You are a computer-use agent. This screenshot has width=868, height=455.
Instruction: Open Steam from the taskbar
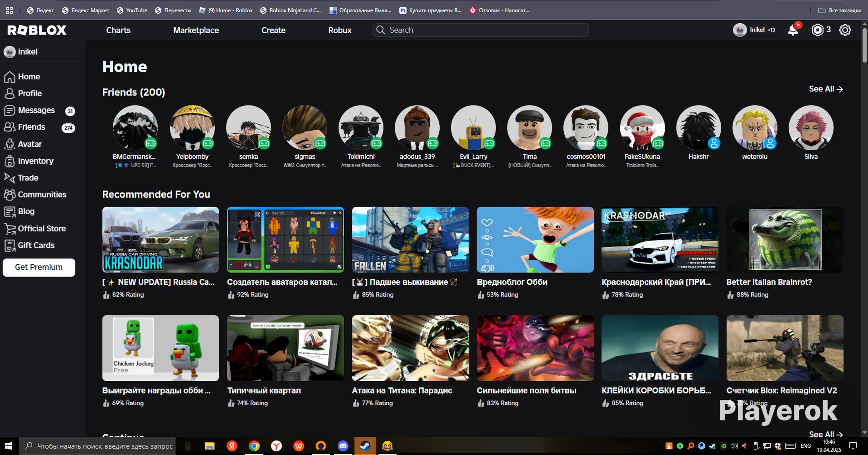[x=365, y=446]
